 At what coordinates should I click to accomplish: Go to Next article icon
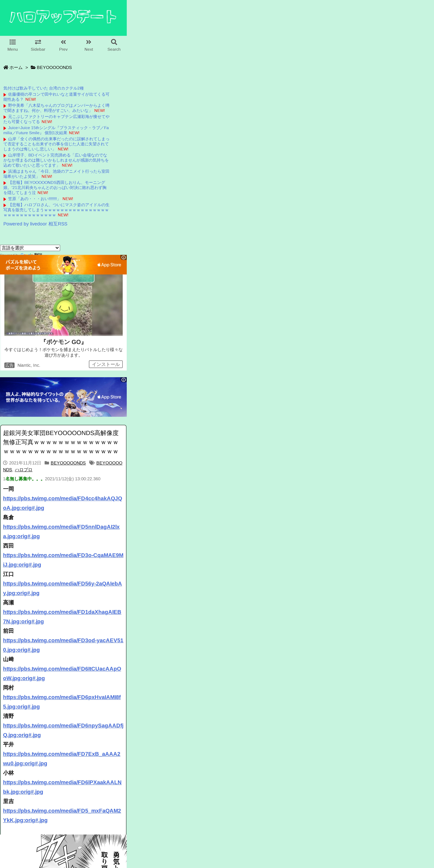click(89, 42)
